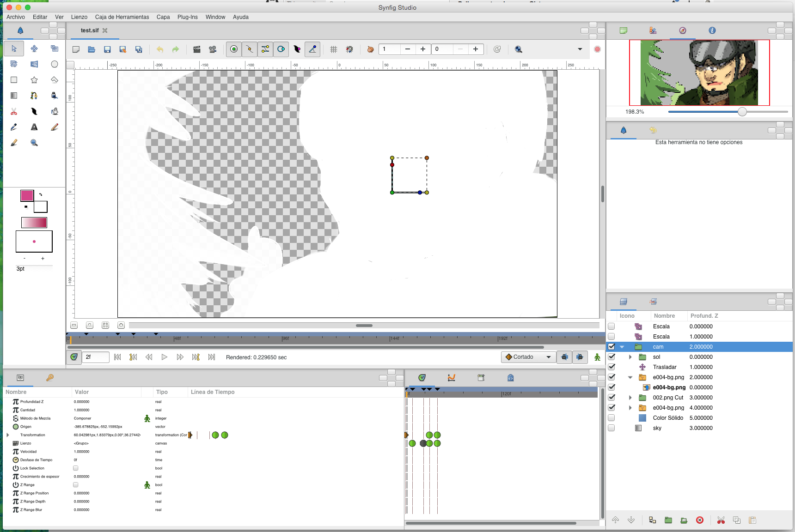
Task: Disable the Trasladar layer checkbox
Action: click(x=612, y=367)
